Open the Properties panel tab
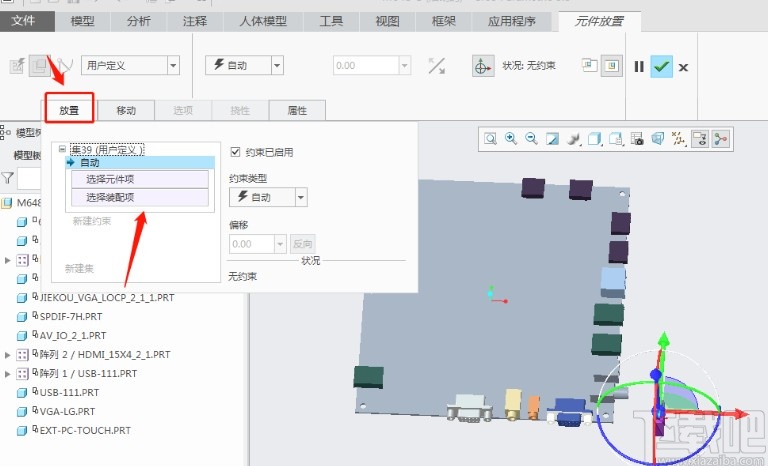This screenshot has height=466, width=768. [297, 110]
